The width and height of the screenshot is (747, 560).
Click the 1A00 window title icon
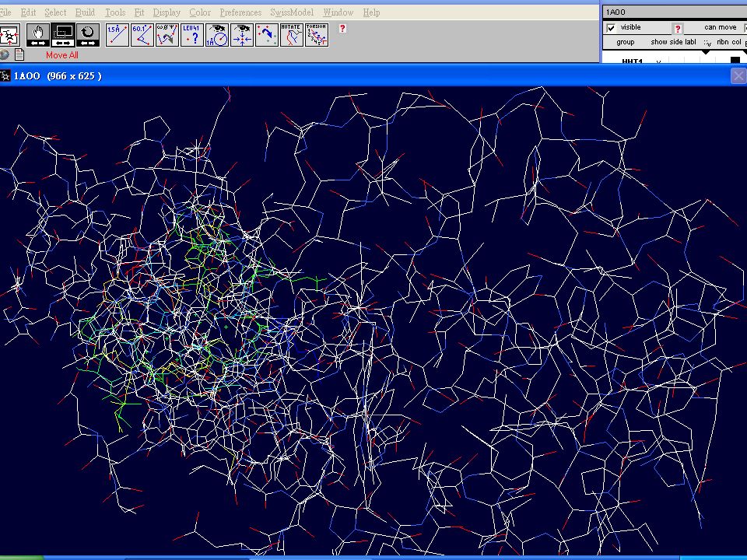click(x=5, y=75)
